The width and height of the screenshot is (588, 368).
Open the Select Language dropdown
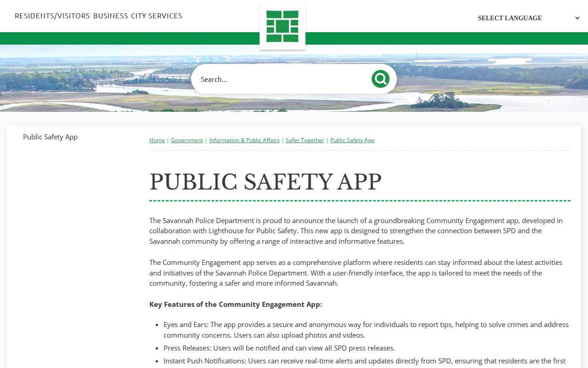pyautogui.click(x=528, y=18)
